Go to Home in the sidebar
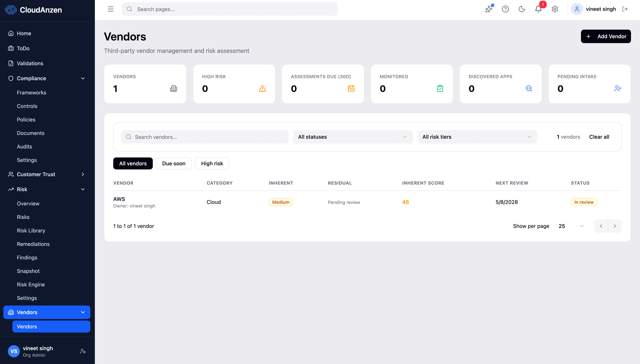 (46, 33)
